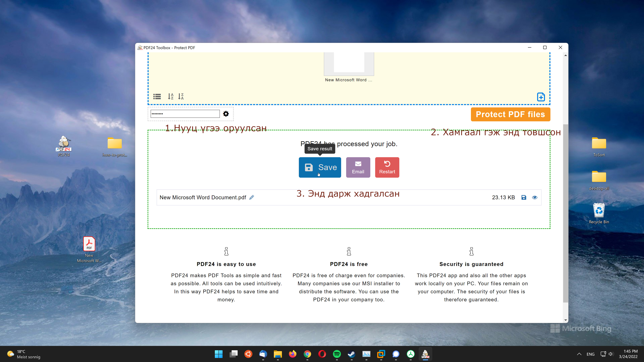Open File Explorer from taskbar
Image resolution: width=644 pixels, height=362 pixels.
(278, 354)
